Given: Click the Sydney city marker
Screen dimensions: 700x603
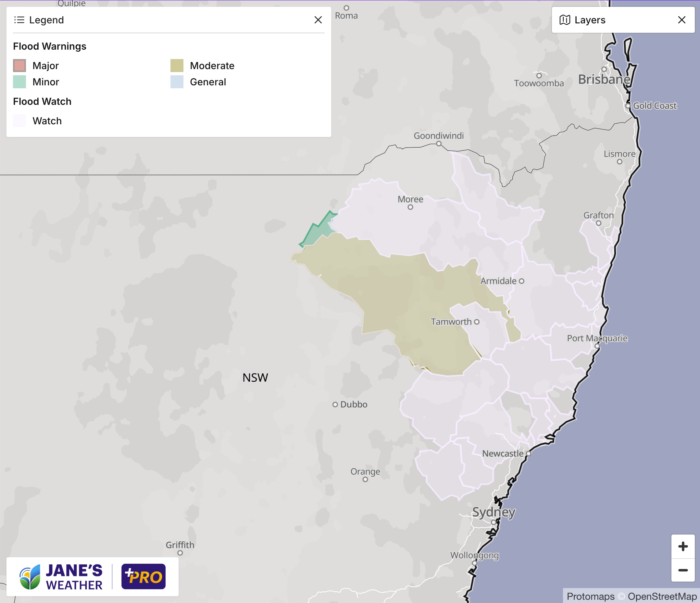Looking at the screenshot, I should point(494,522).
